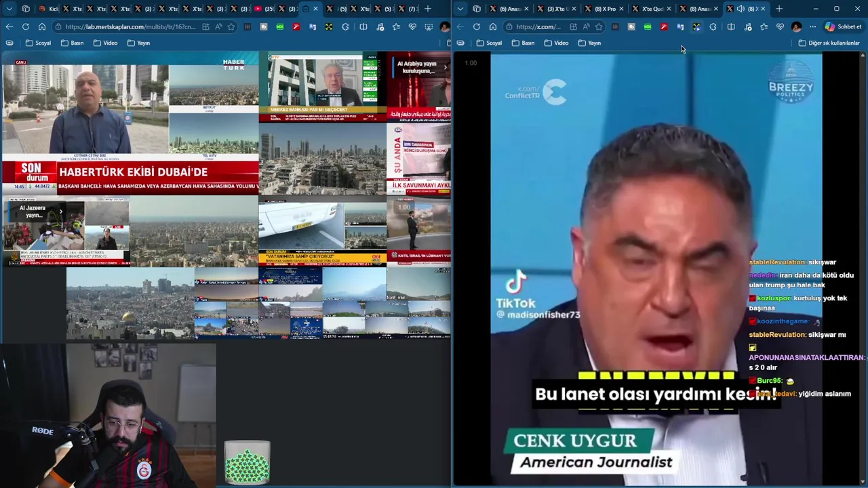Add multitv page to favorites in left window
This screenshot has width=868, height=488.
(x=231, y=26)
